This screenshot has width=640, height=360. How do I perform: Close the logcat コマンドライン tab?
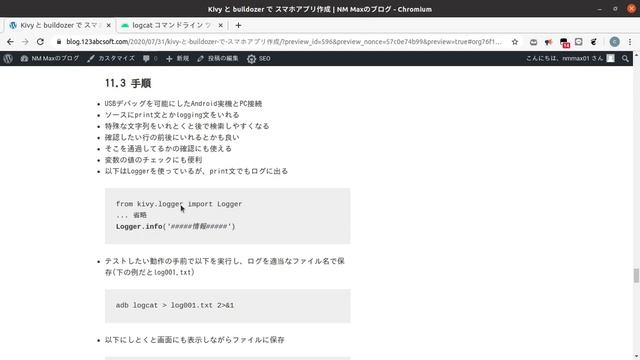point(220,25)
